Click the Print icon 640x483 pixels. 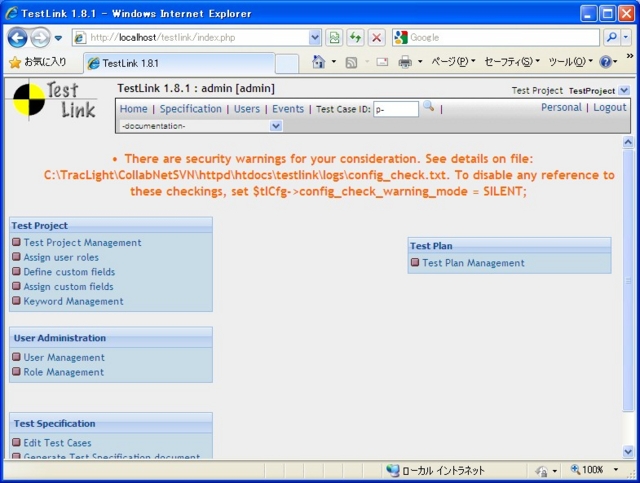pos(405,62)
